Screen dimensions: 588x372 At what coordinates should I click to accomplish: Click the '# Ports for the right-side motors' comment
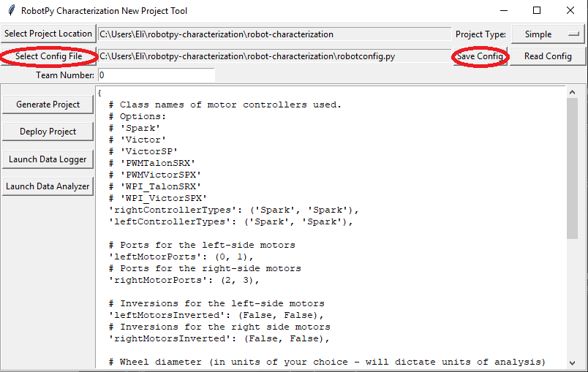click(x=205, y=268)
